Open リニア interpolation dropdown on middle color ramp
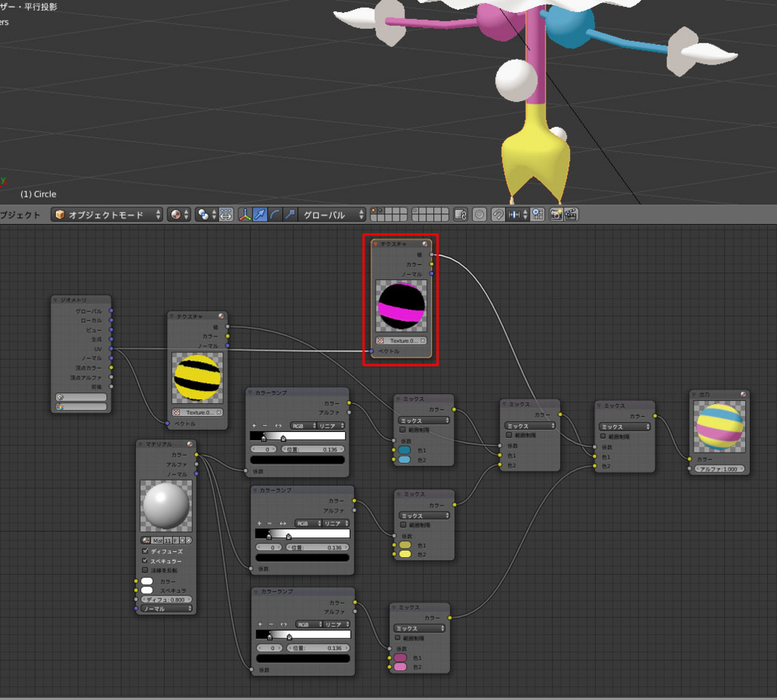Screen dimensions: 777x700 pos(336,524)
